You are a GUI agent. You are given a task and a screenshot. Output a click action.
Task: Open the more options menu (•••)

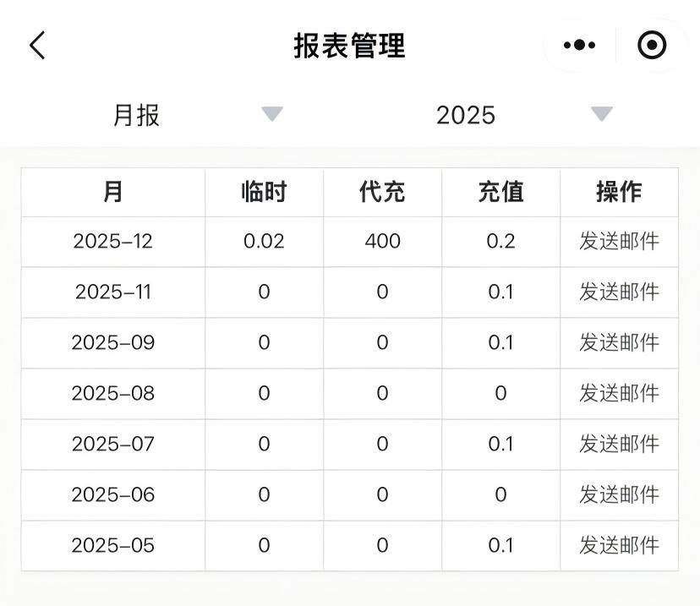[x=578, y=44]
